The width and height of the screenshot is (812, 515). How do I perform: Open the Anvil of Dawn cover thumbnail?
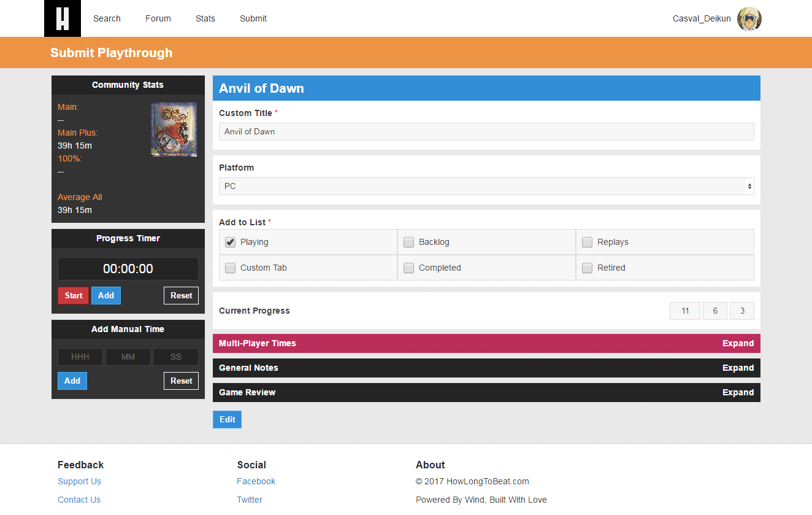tap(174, 130)
